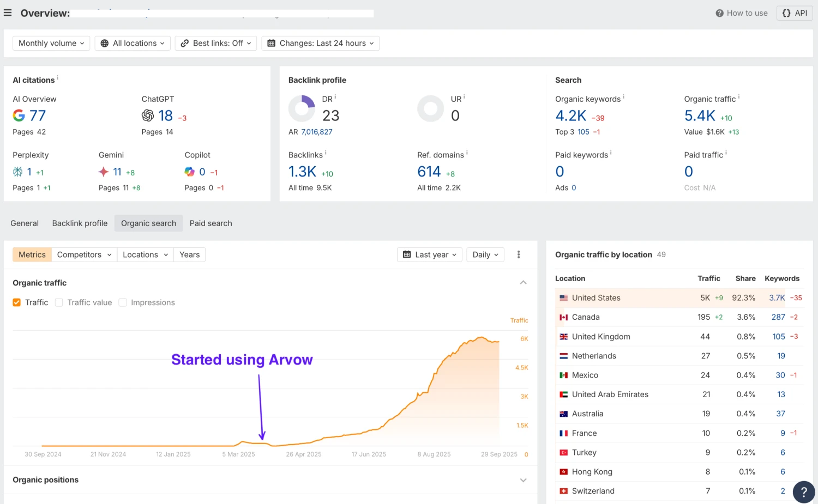Switch to the General tab
The height and width of the screenshot is (504, 818).
(x=25, y=223)
